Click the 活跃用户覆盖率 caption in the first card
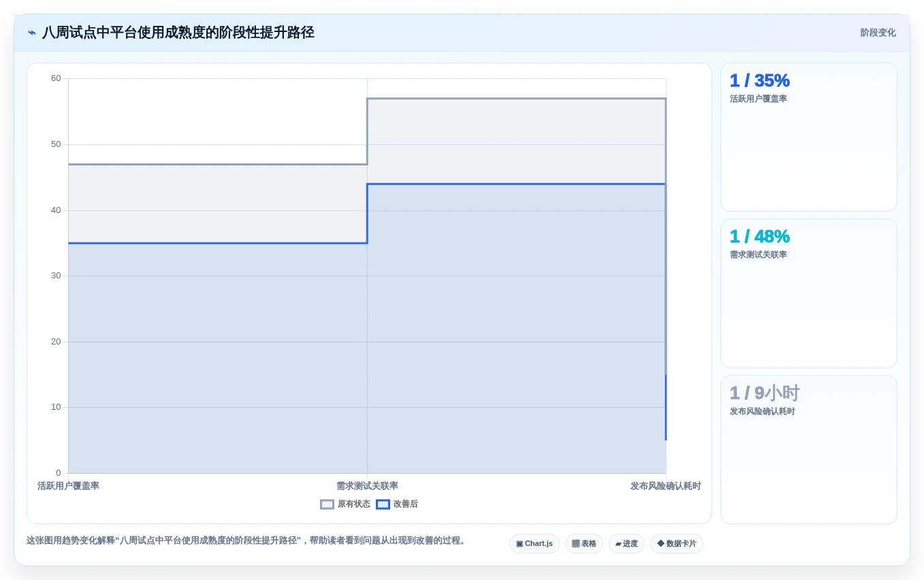The height and width of the screenshot is (580, 924). 758,99
